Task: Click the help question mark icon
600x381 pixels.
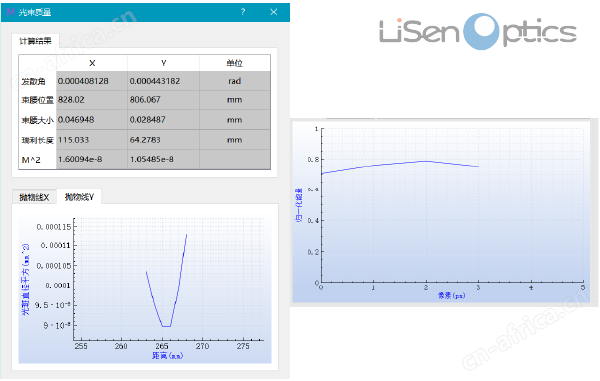Action: point(243,12)
